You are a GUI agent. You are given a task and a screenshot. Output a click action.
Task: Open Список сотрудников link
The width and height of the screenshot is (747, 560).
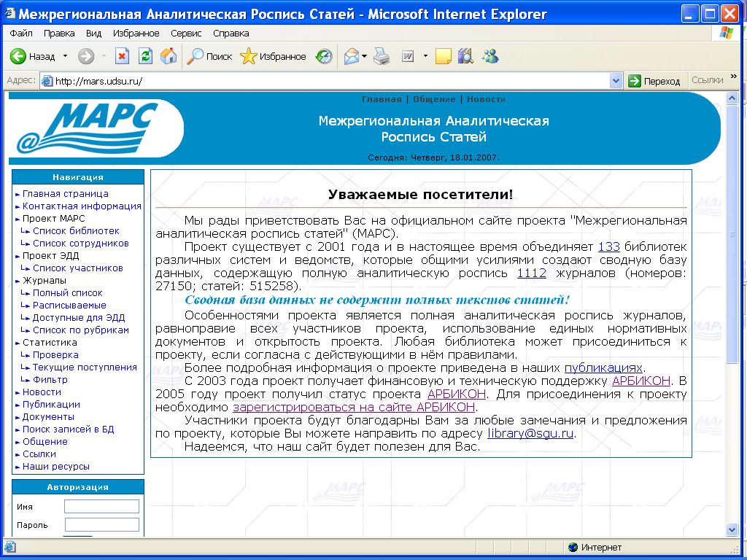point(80,244)
